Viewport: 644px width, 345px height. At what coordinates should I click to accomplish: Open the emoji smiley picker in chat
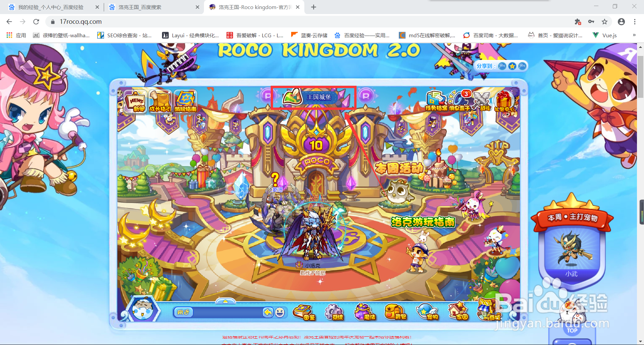click(x=280, y=312)
